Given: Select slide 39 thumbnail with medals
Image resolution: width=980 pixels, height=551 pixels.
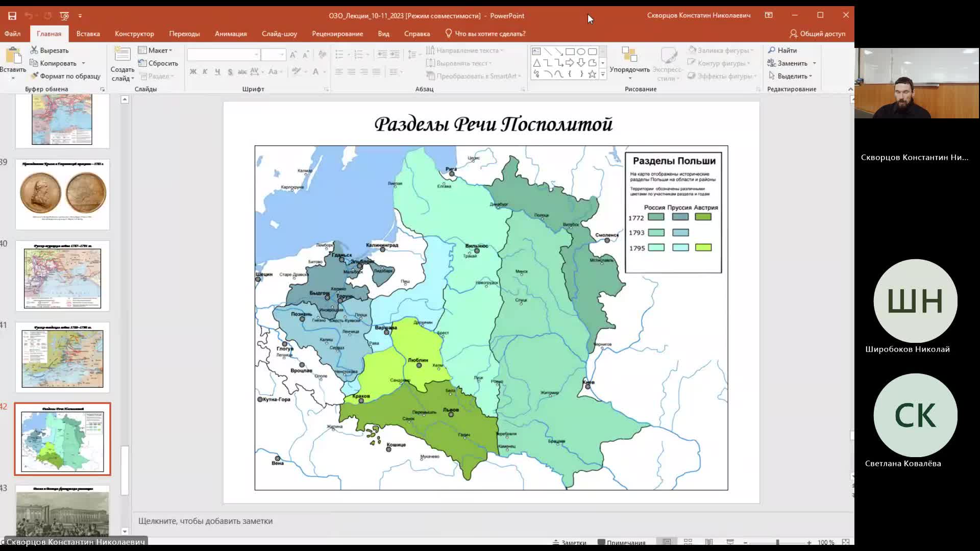Looking at the screenshot, I should pyautogui.click(x=62, y=194).
